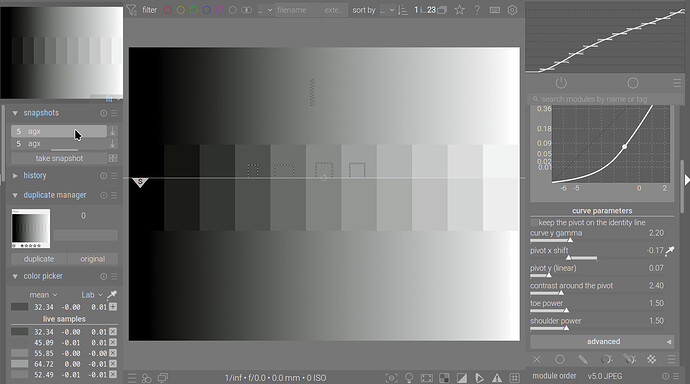
Task: Click the take snapshot button
Action: (x=59, y=158)
